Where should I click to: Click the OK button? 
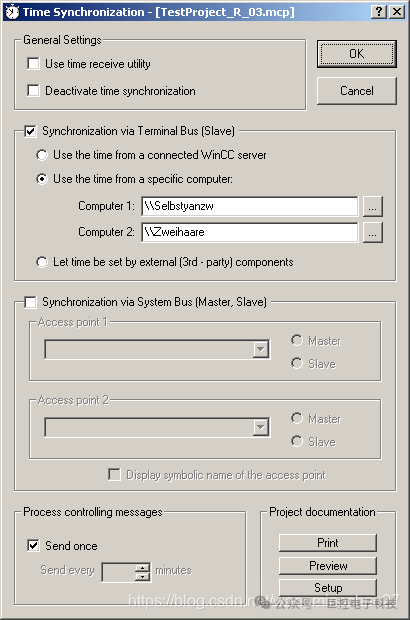[x=357, y=54]
